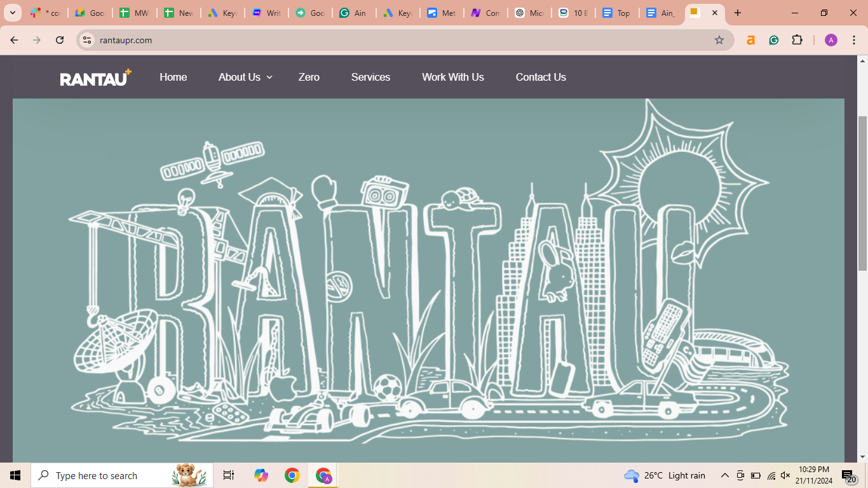
Task: Switch to the Grammarly 'Ain' tab
Action: pyautogui.click(x=354, y=13)
